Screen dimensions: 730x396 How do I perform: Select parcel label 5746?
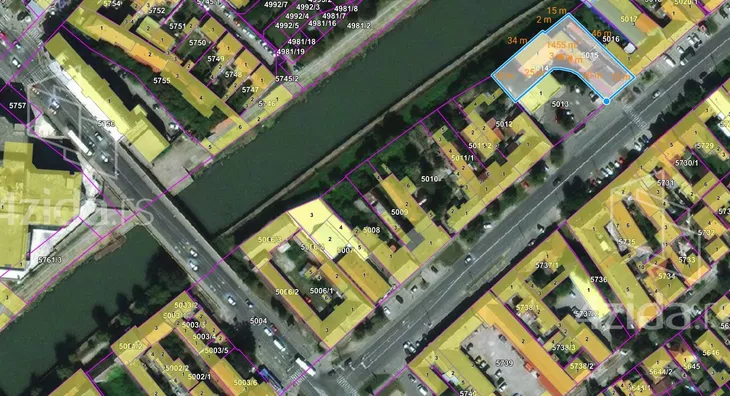click(267, 104)
